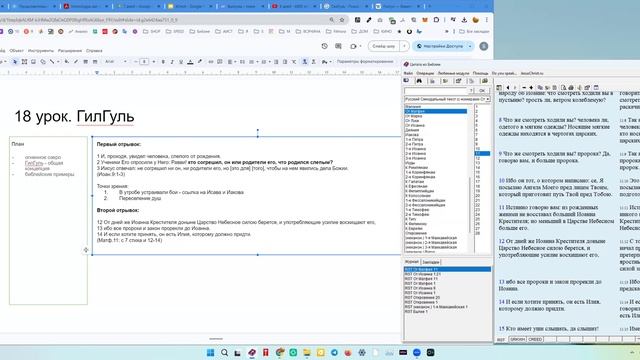Select the slide title 18 урок. ГилГуль
The image size is (640, 360).
coord(74,116)
